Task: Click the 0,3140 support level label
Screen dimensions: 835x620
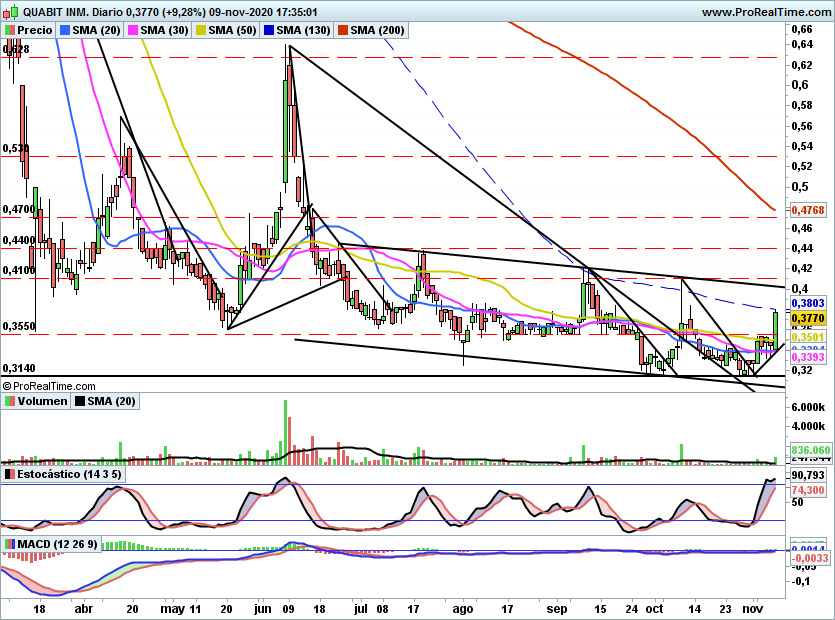Action: (x=19, y=368)
